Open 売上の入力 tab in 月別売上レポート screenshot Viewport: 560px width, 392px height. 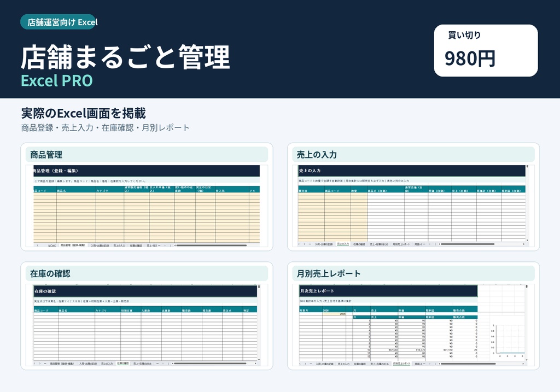[343, 364]
